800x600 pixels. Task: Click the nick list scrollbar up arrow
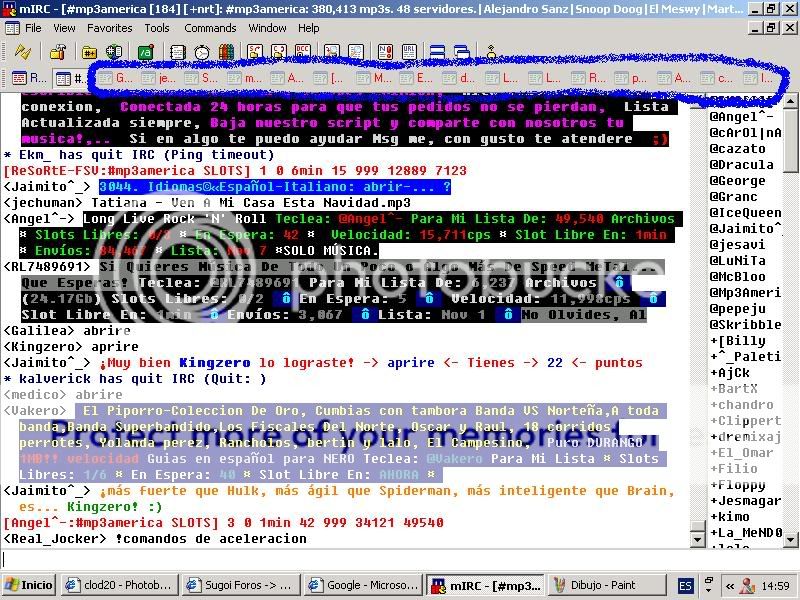pyautogui.click(x=790, y=101)
